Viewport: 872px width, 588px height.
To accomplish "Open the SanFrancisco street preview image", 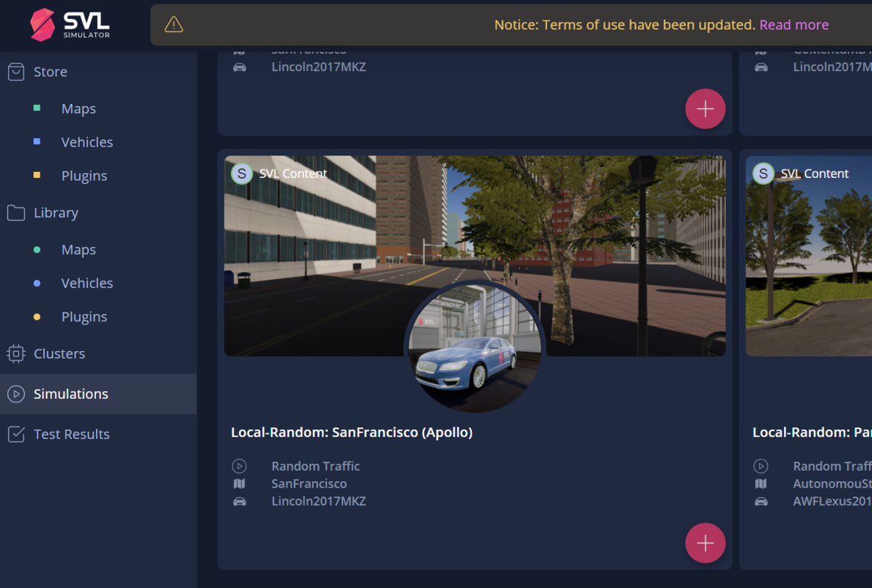I will coord(475,256).
